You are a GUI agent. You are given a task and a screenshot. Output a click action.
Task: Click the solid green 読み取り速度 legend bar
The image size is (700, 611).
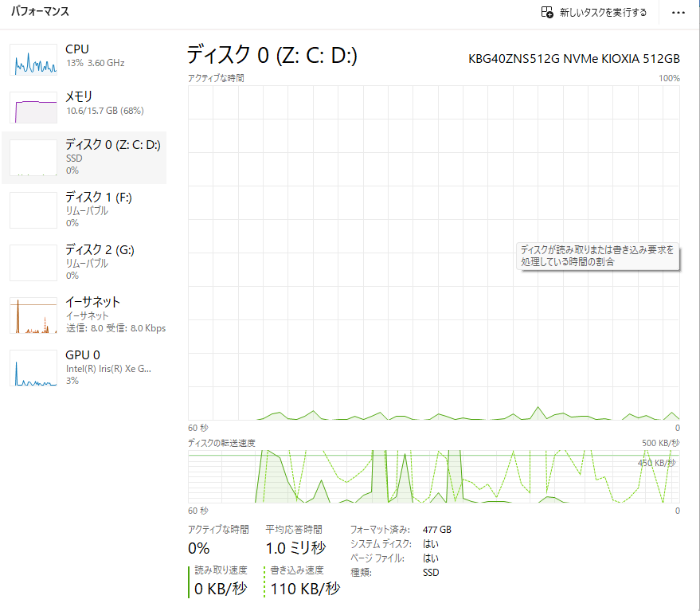click(190, 581)
